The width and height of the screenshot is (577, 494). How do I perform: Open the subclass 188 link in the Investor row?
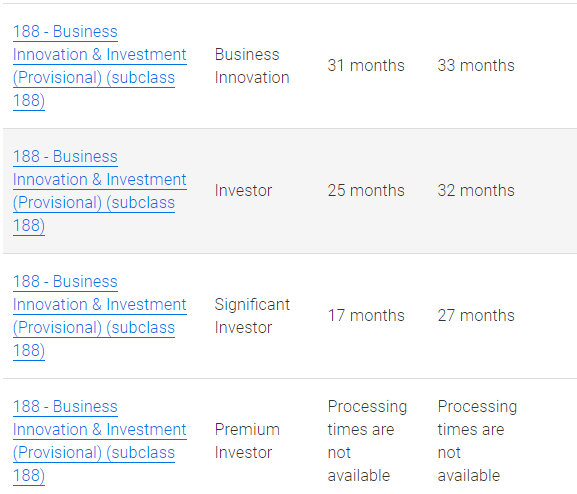[x=100, y=191]
